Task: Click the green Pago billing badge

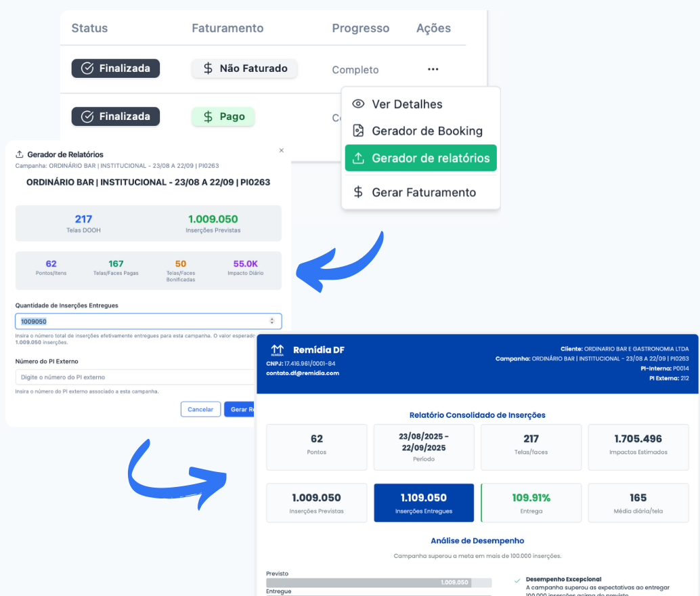Action: tap(223, 116)
